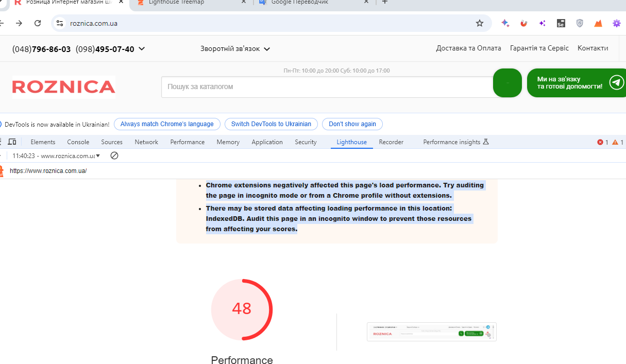Click the site information icon in address bar
The image size is (626, 364).
60,23
